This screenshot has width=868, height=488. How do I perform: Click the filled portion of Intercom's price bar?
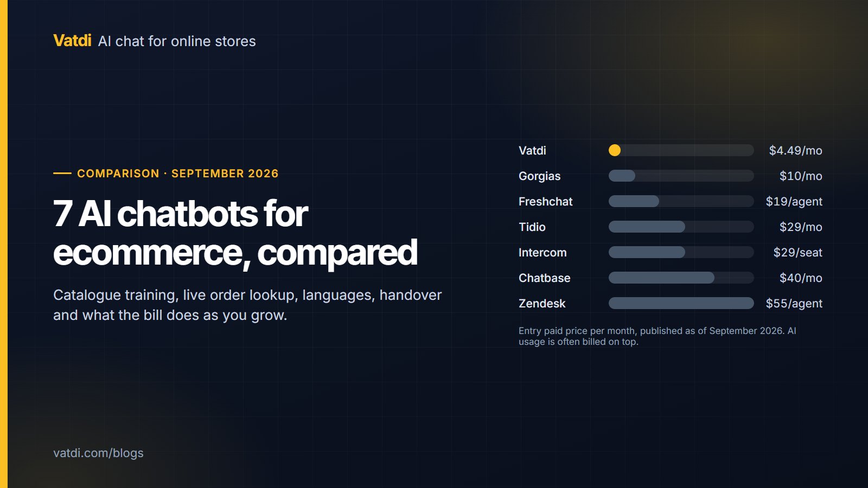pyautogui.click(x=647, y=252)
